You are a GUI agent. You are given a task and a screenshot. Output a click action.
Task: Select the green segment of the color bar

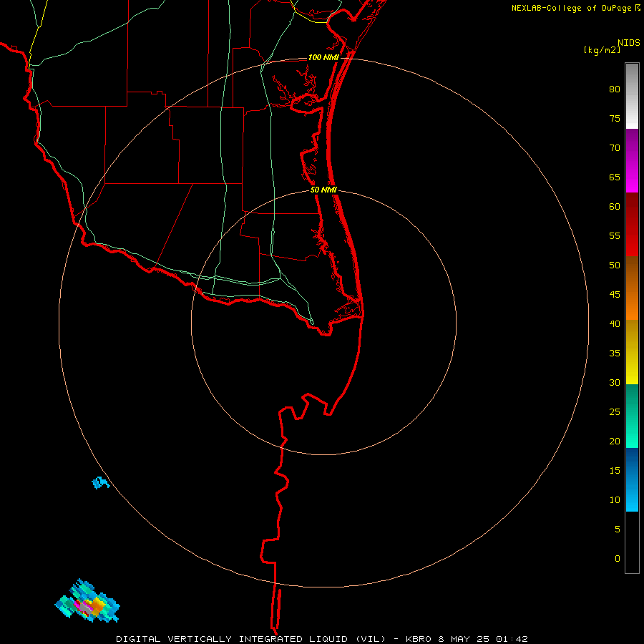[632, 416]
